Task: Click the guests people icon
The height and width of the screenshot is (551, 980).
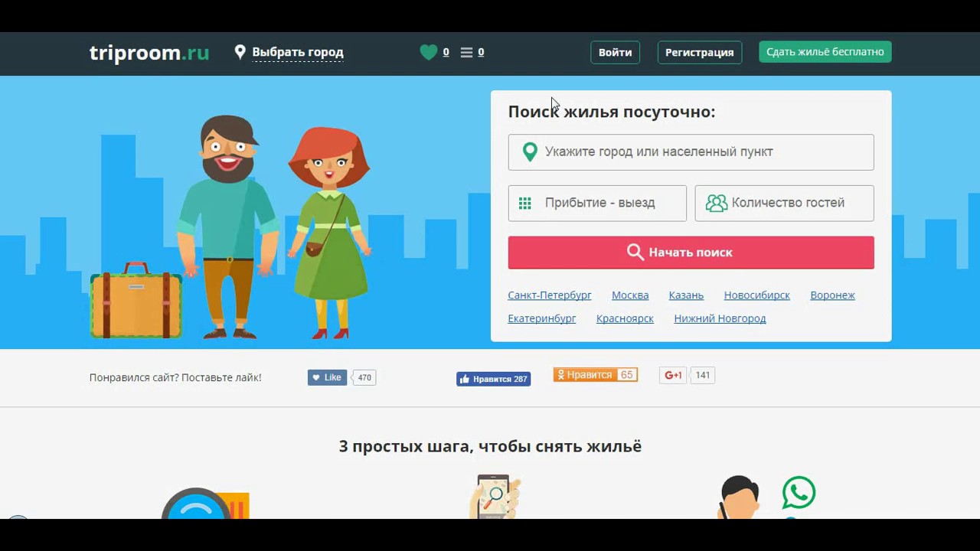Action: [x=716, y=203]
